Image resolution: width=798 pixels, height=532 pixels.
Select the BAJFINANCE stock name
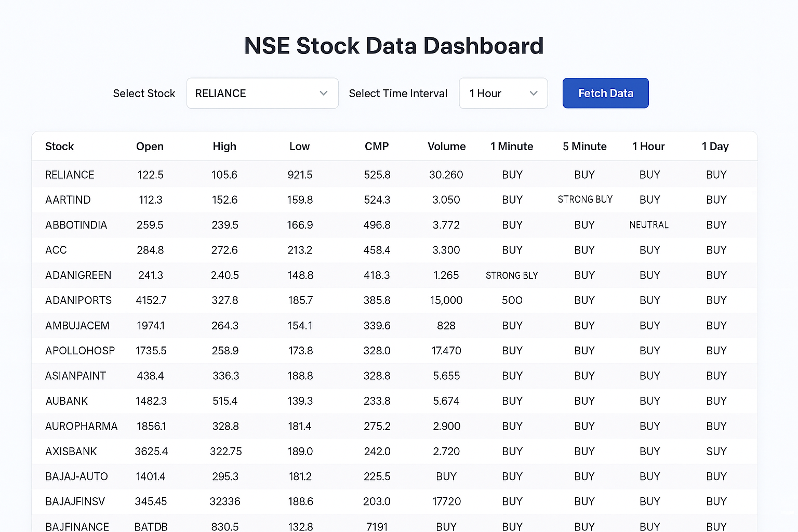[77, 526]
